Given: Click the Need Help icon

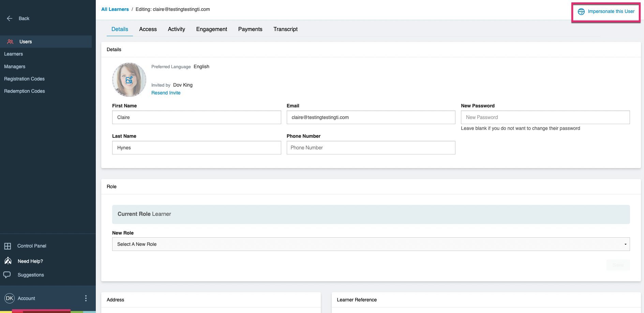Looking at the screenshot, I should coord(8,260).
